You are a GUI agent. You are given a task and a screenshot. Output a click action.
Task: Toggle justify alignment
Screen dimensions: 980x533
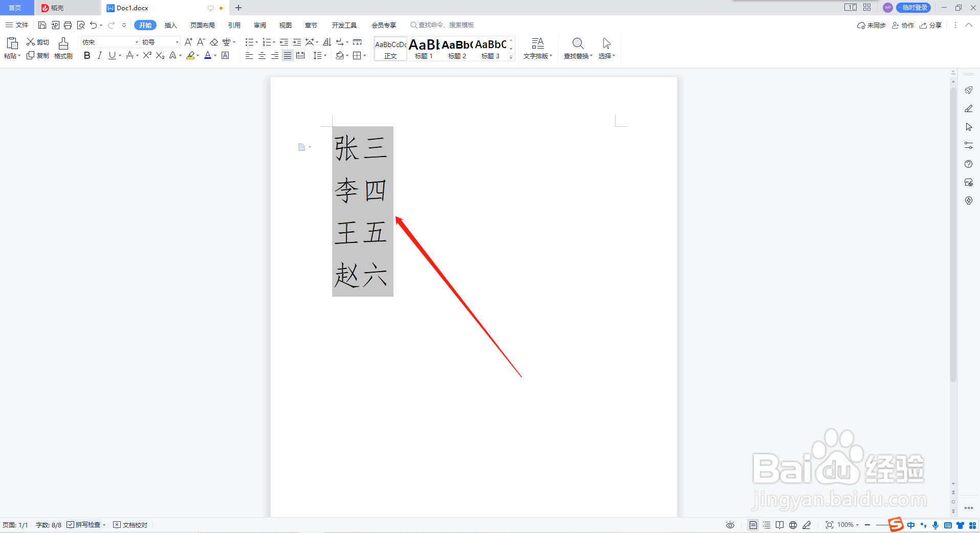click(287, 55)
